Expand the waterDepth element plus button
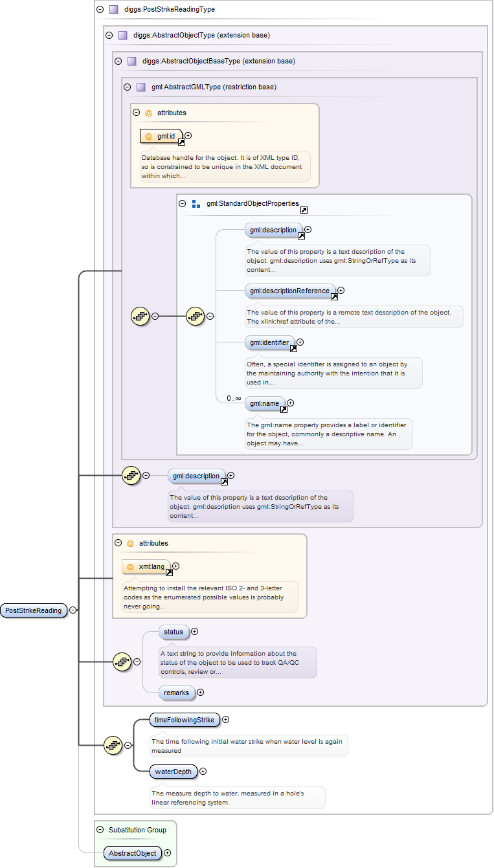This screenshot has width=494, height=868. click(x=203, y=771)
